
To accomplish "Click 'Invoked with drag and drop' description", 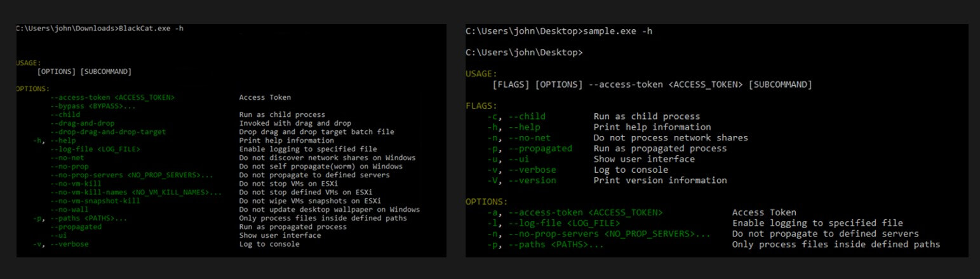I will coord(295,123).
